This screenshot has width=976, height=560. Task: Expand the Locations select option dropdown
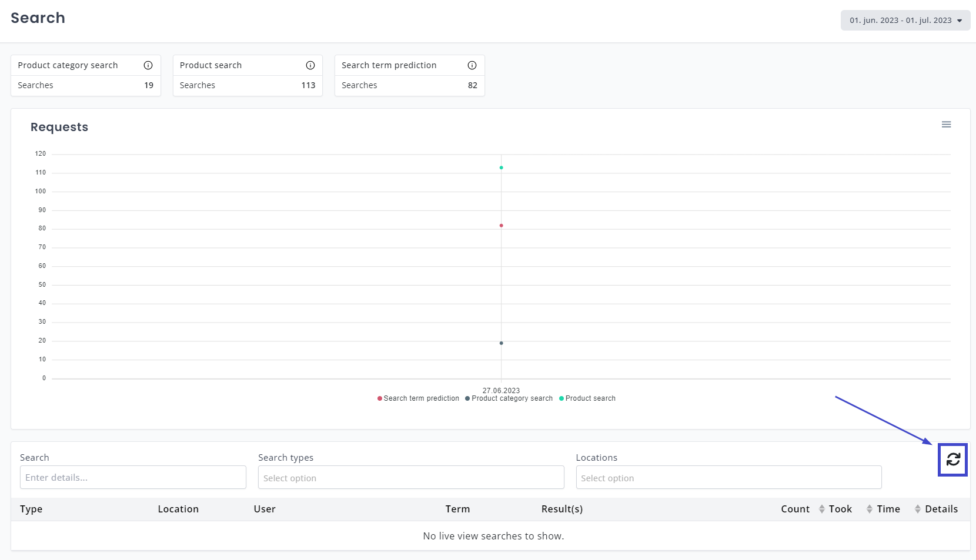pos(728,477)
